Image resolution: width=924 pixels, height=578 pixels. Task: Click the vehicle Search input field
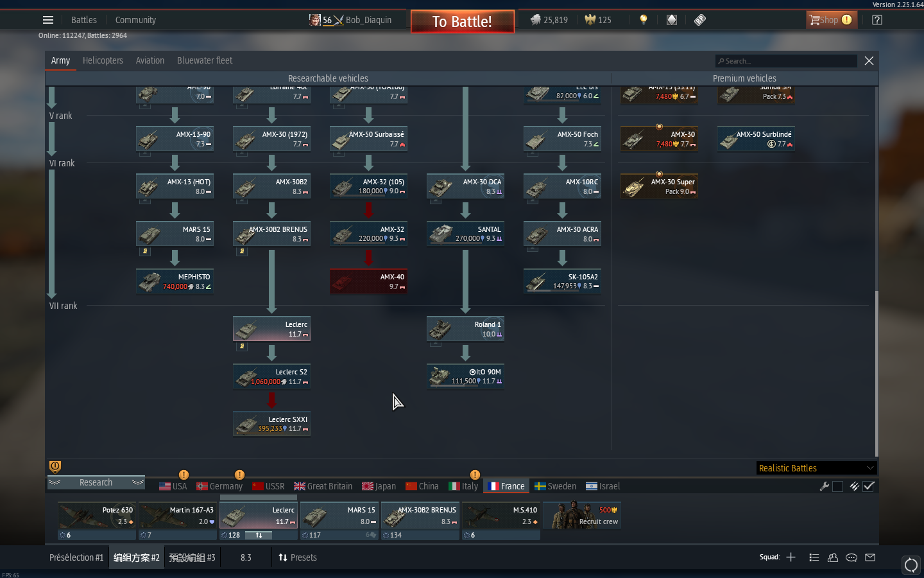click(786, 61)
